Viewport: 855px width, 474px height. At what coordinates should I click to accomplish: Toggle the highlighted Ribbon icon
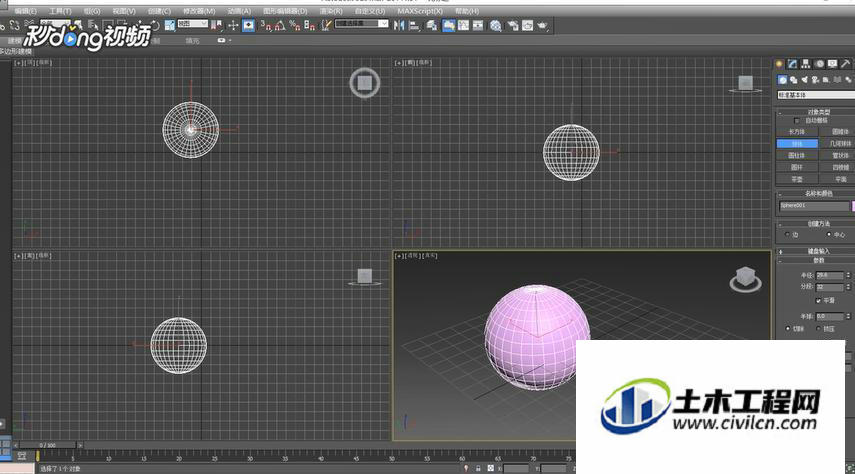(x=448, y=25)
